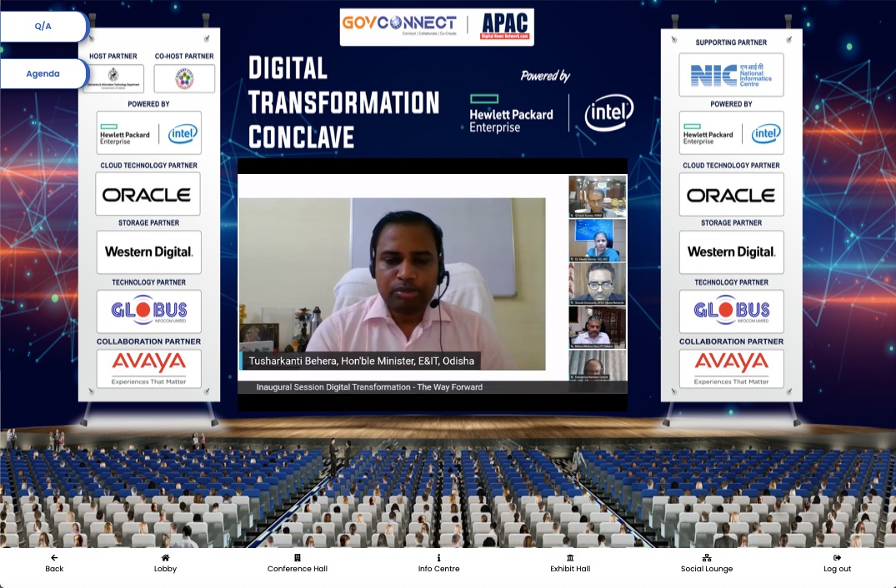896x588 pixels.
Task: Click Avaya logo on right banner
Action: pyautogui.click(x=732, y=369)
